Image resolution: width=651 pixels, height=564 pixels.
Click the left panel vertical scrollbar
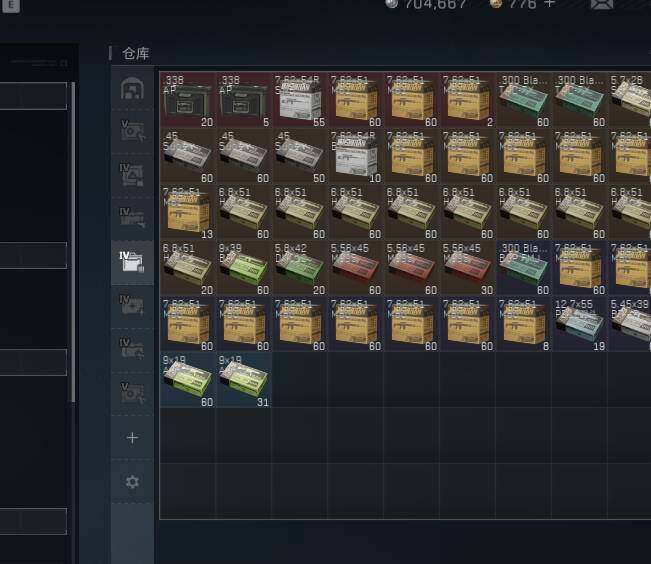[x=73, y=242]
